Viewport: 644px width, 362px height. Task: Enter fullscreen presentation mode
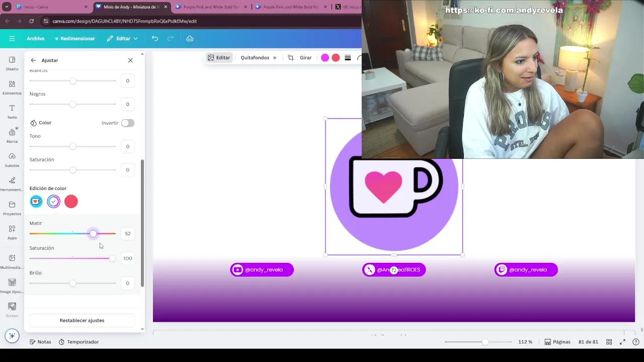[x=622, y=342]
